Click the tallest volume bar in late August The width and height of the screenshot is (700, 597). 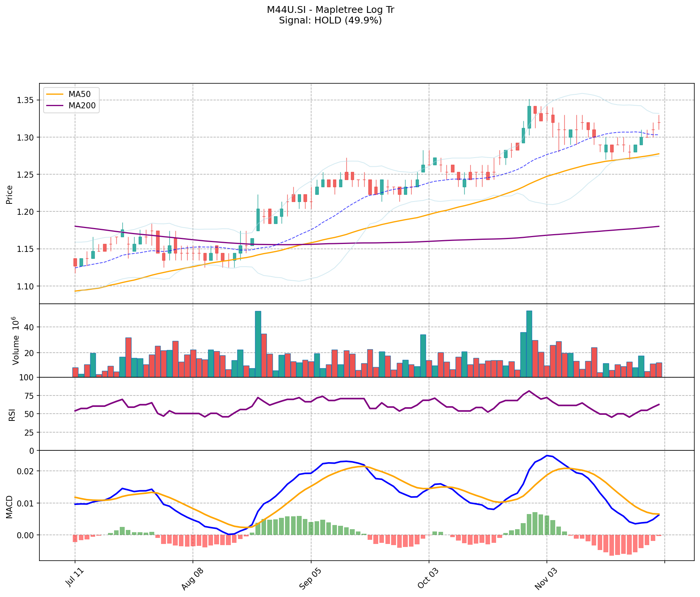click(258, 344)
